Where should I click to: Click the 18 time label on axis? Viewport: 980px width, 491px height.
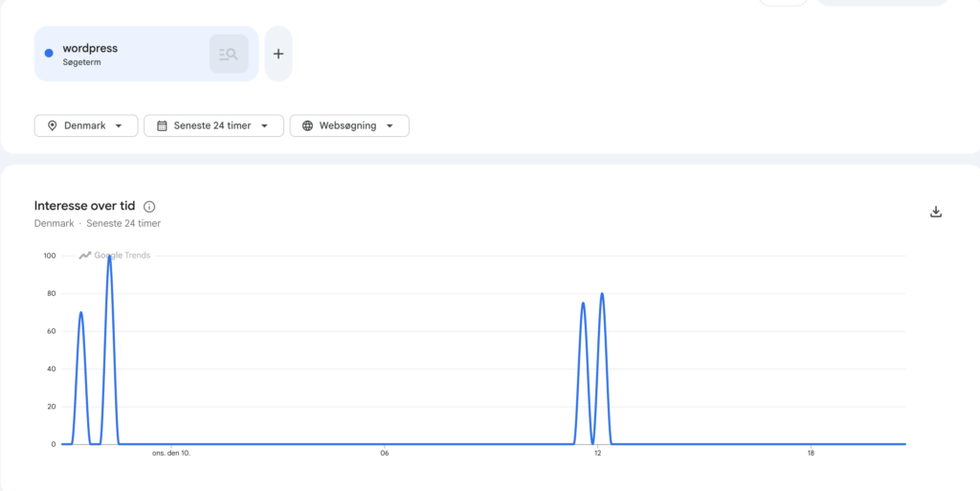811,454
